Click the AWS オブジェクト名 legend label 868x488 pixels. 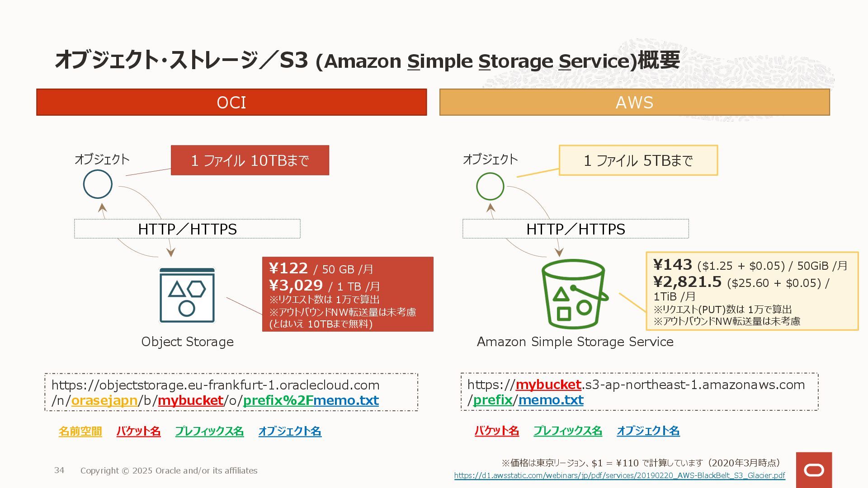pyautogui.click(x=648, y=431)
